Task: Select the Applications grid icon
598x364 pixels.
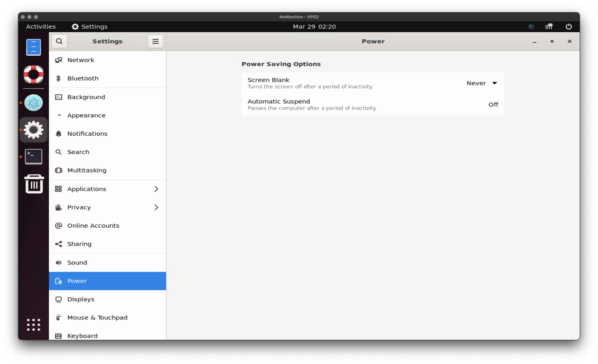Action: [59, 189]
